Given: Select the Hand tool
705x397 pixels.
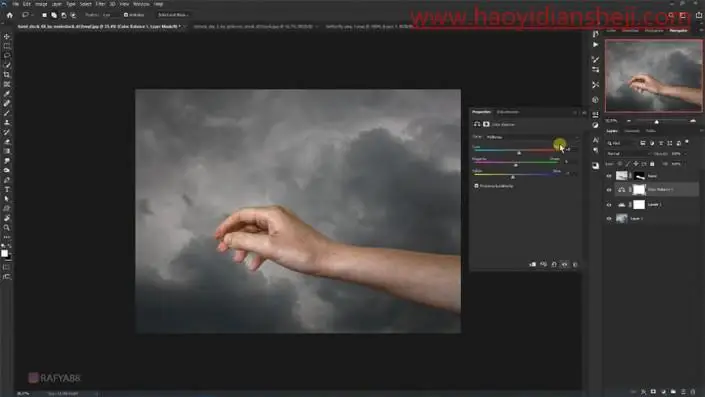Looking at the screenshot, I should [7, 218].
